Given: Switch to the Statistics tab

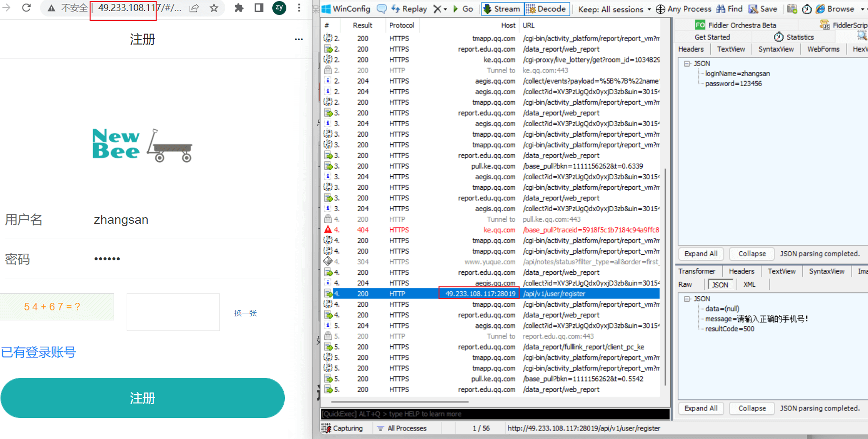Looking at the screenshot, I should point(794,37).
